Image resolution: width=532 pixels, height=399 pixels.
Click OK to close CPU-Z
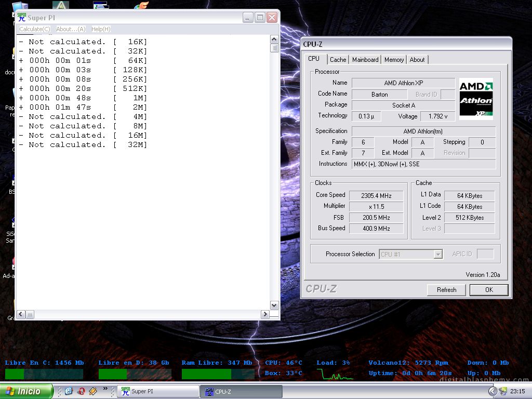[x=488, y=290]
